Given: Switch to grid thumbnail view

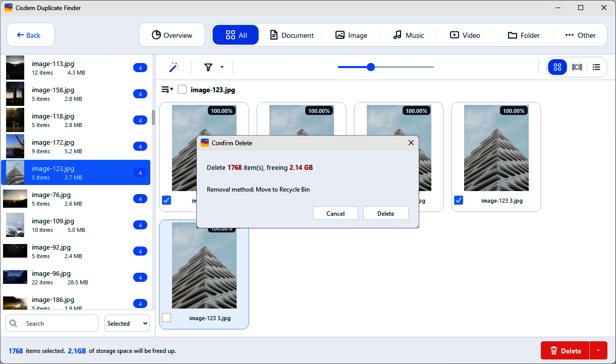Looking at the screenshot, I should point(557,67).
